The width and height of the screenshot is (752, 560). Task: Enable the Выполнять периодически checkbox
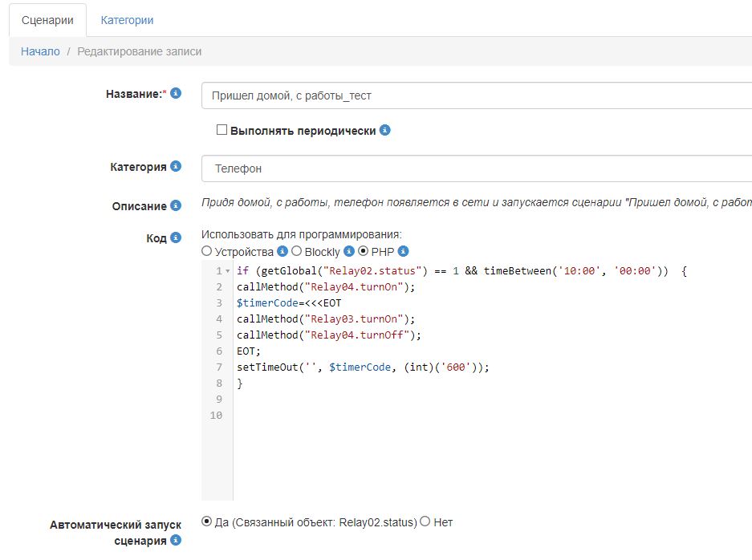(x=222, y=130)
